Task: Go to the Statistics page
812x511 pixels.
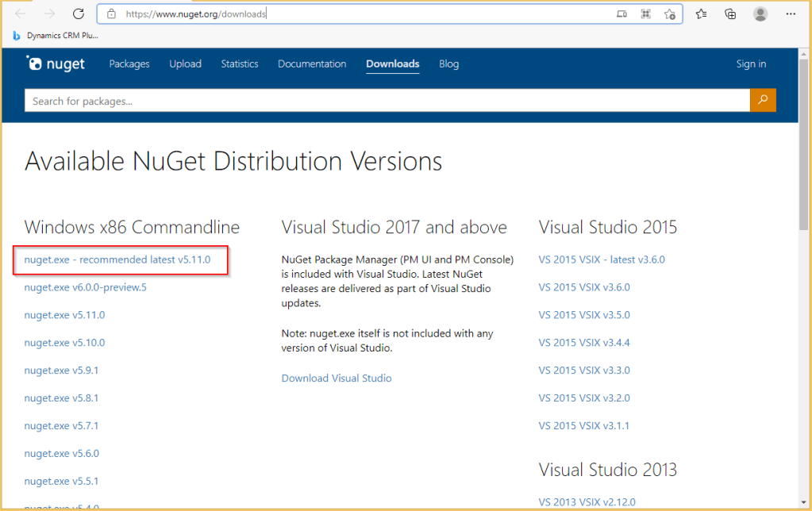Action: coord(240,64)
